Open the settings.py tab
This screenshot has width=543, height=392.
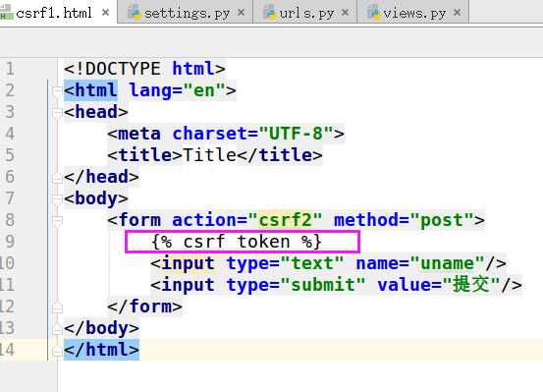tap(186, 13)
